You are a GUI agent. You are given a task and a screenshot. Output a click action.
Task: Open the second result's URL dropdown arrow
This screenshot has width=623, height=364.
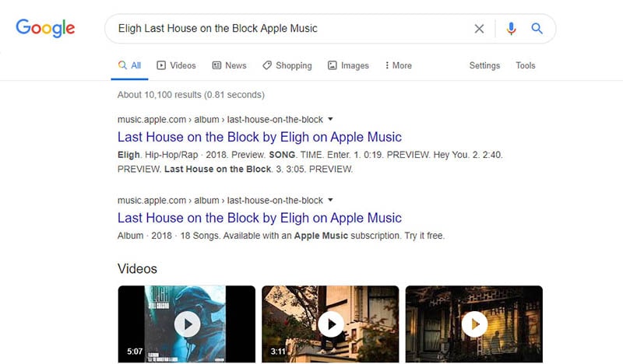(x=330, y=200)
